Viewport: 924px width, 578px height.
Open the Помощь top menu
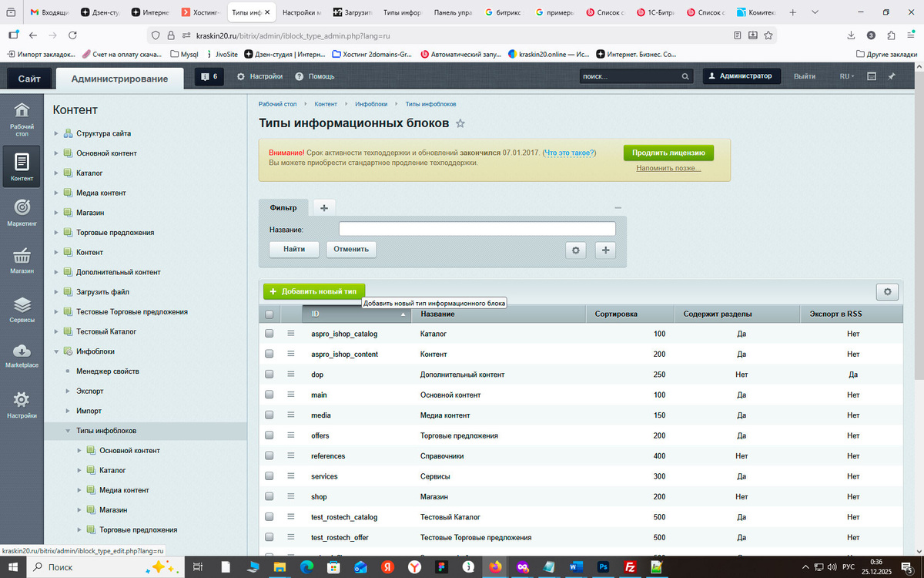click(316, 76)
